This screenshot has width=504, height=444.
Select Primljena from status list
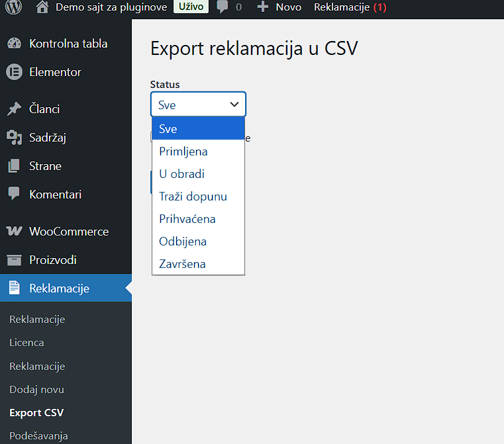[x=183, y=152]
